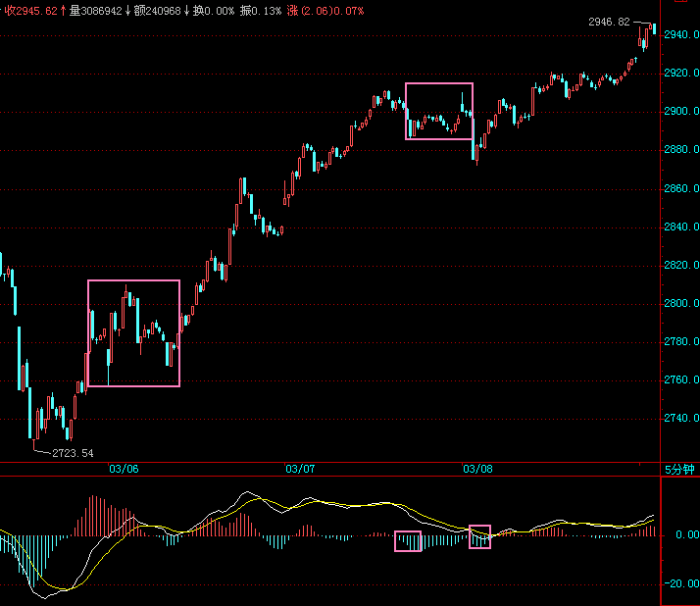Viewport: 700px width, 606px height.
Task: Click the 2946.82 high price label
Action: pyautogui.click(x=609, y=21)
